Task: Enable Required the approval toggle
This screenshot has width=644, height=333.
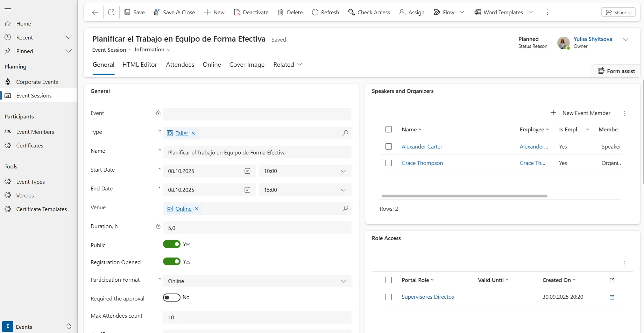Action: 172,297
